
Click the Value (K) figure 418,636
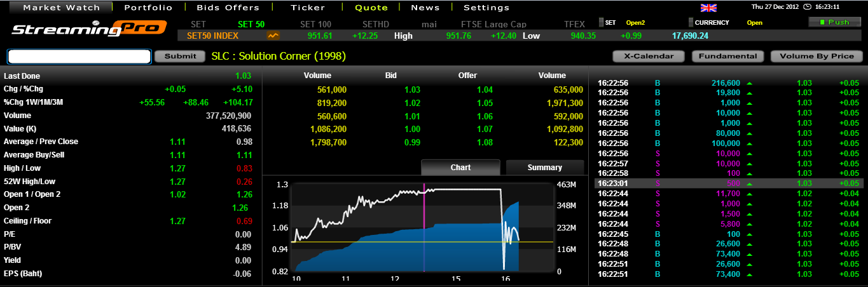coord(237,128)
